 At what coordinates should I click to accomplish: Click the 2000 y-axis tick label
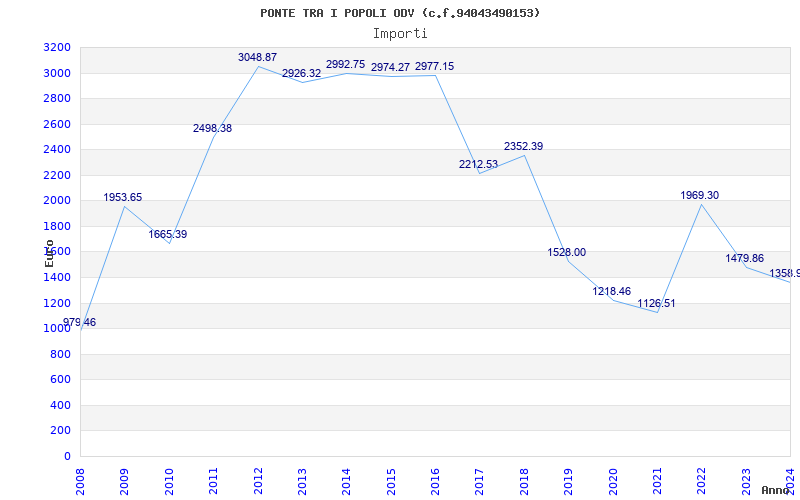57,201
